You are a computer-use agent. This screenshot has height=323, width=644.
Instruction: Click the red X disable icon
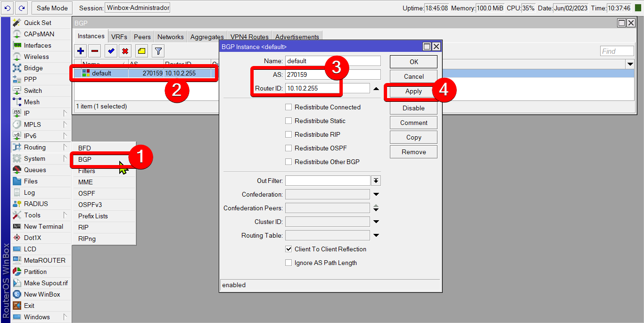coord(125,51)
